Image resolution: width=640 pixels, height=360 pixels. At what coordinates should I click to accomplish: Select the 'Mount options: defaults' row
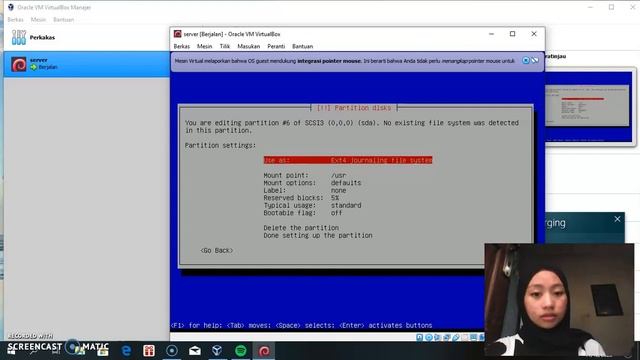pos(312,183)
